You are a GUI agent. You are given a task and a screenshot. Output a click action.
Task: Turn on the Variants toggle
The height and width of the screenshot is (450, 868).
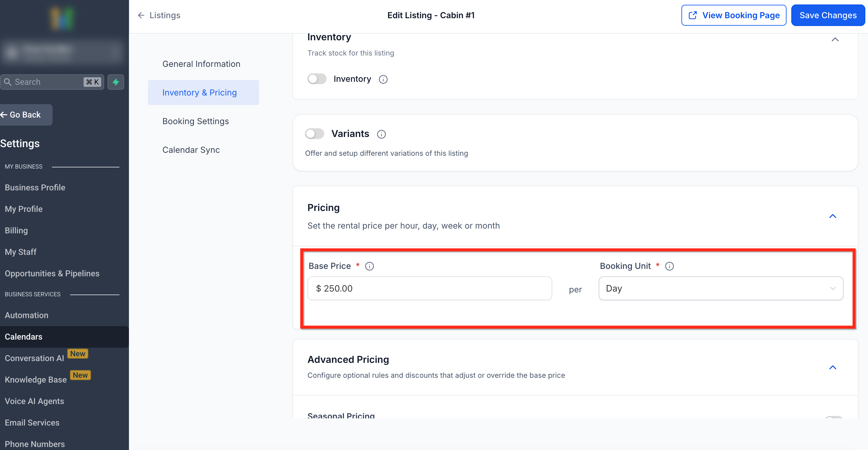click(314, 134)
